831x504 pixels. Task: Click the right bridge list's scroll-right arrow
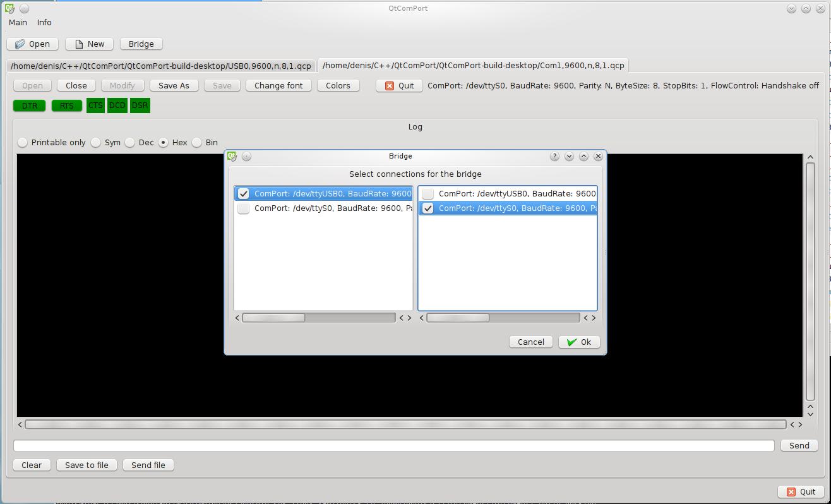click(x=594, y=318)
